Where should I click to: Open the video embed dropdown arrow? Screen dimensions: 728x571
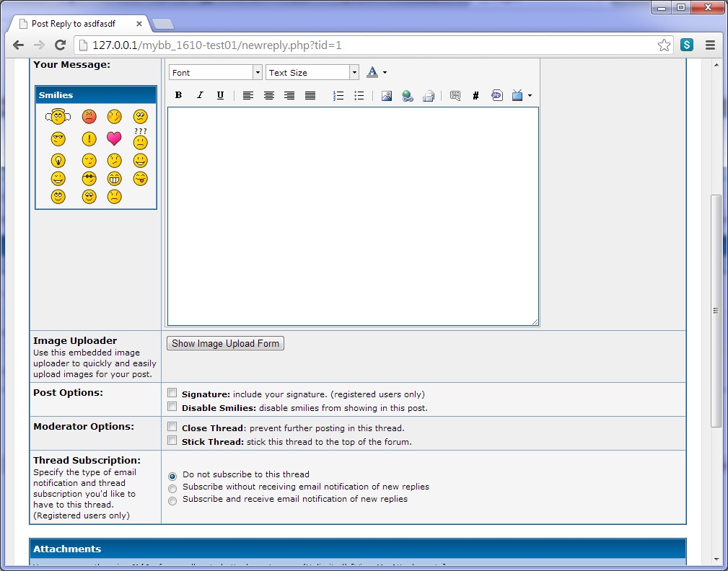[x=530, y=95]
